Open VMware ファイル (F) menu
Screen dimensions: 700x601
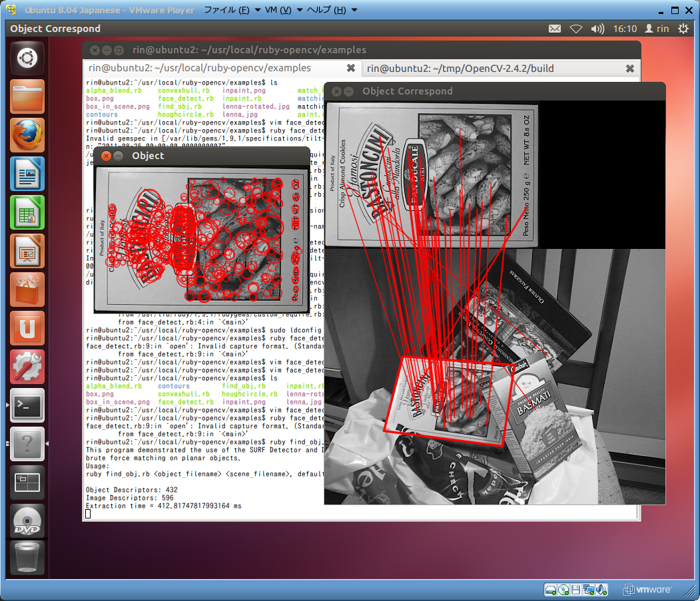coord(226,10)
